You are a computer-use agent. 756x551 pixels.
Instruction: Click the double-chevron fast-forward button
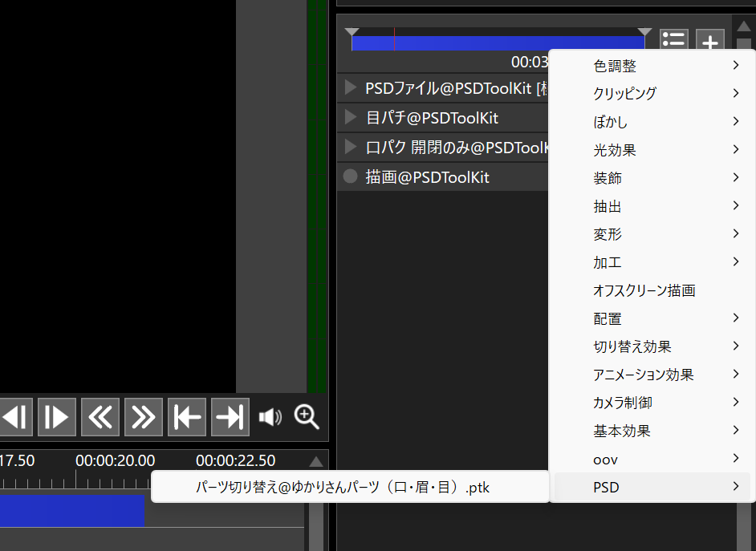tap(144, 417)
